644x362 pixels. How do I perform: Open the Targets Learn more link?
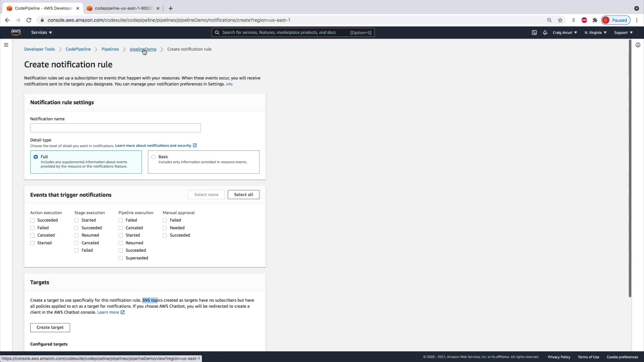(111, 312)
